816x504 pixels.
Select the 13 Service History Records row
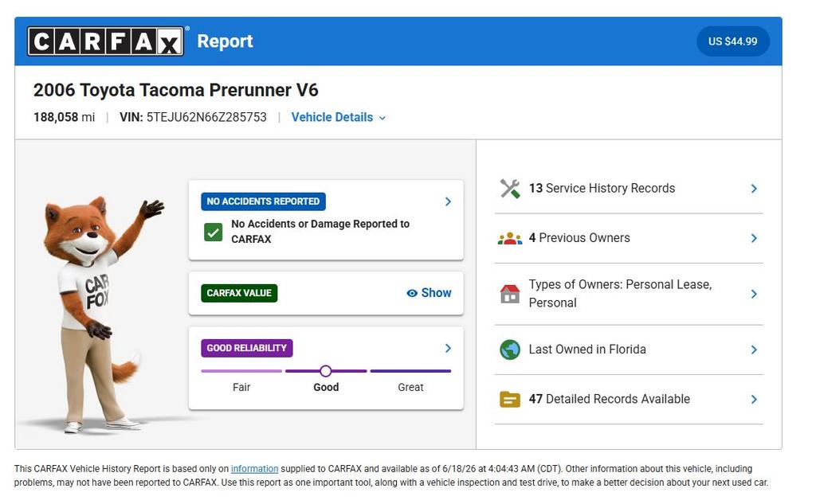pos(629,188)
